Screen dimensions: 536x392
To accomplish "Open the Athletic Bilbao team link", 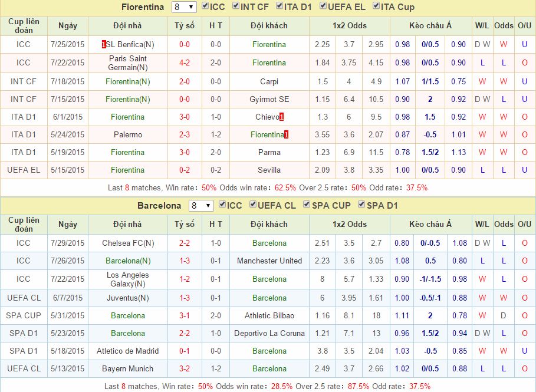I will click(269, 315).
